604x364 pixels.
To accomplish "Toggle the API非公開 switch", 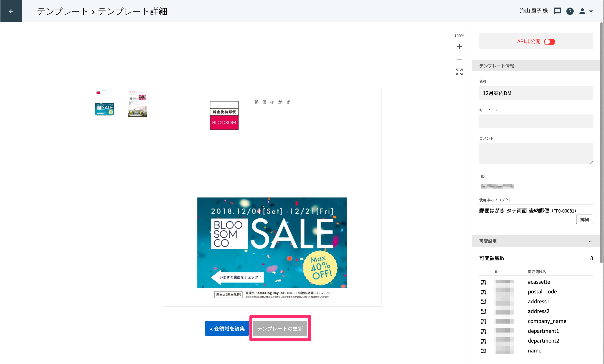I will 549,42.
